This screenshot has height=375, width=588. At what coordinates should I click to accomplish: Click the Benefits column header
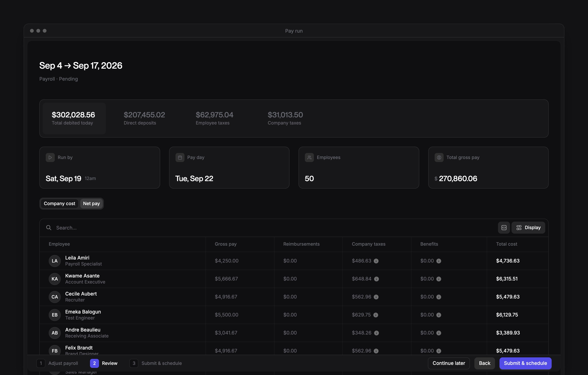point(429,244)
